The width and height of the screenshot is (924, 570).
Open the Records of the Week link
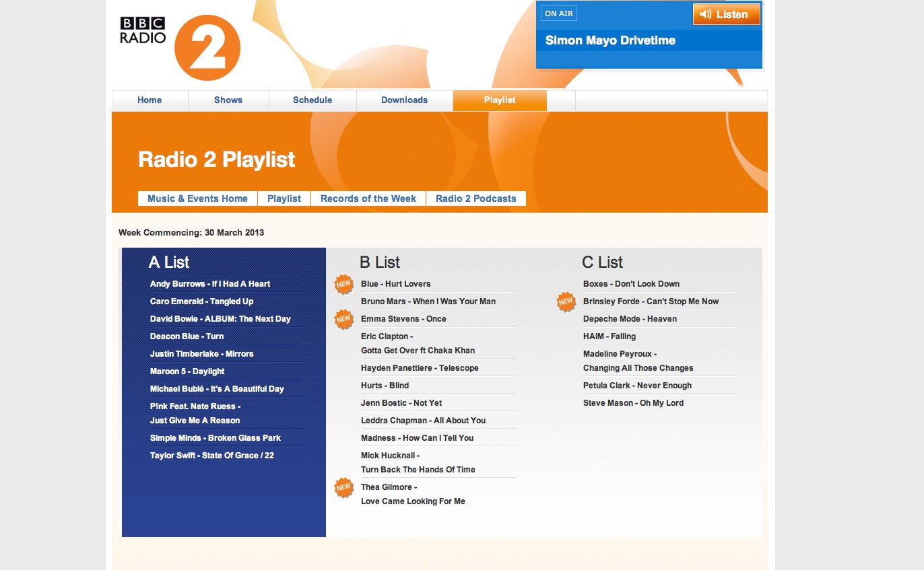click(x=368, y=199)
